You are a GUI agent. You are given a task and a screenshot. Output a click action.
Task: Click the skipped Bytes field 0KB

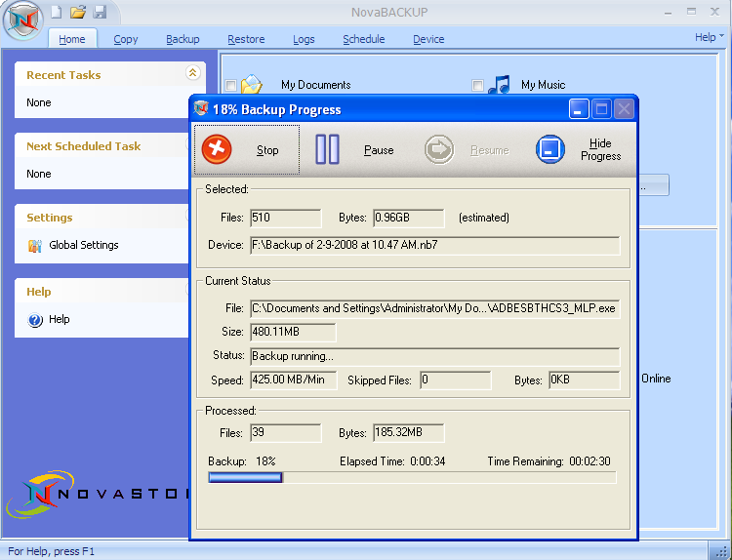(585, 380)
